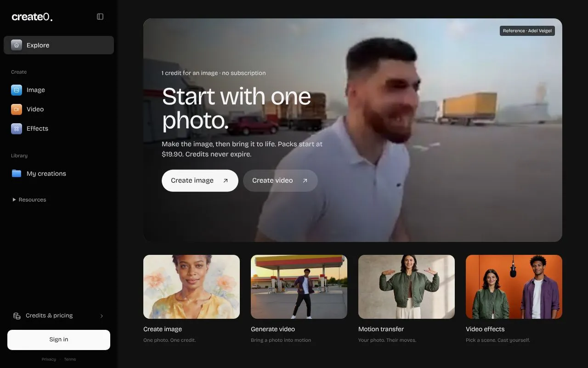Click 'Bring a photo into motion' caption
The image size is (588, 368).
[281, 340]
